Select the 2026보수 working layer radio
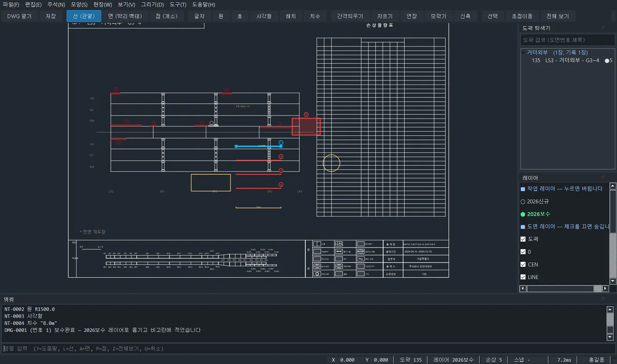 pos(523,214)
